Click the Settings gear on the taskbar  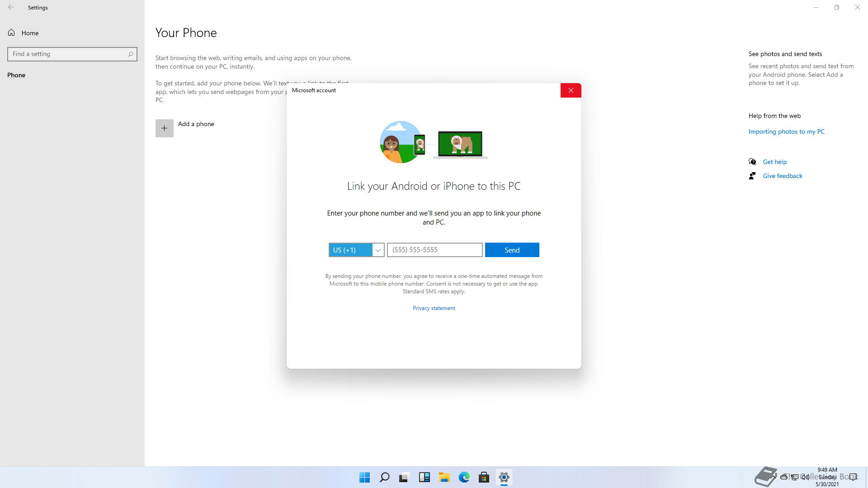click(504, 477)
